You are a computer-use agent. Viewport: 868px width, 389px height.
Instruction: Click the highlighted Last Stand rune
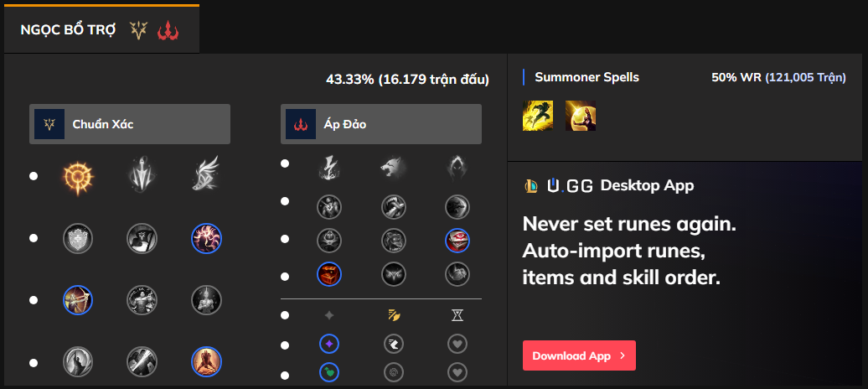click(x=205, y=361)
